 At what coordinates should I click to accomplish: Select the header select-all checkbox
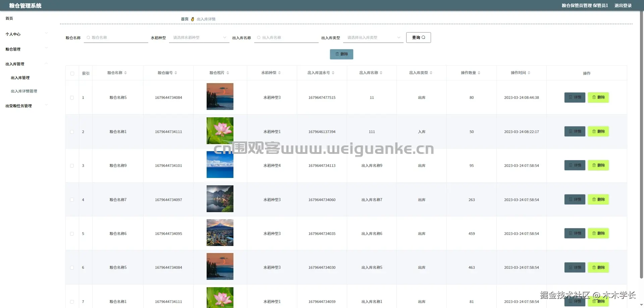coord(72,73)
